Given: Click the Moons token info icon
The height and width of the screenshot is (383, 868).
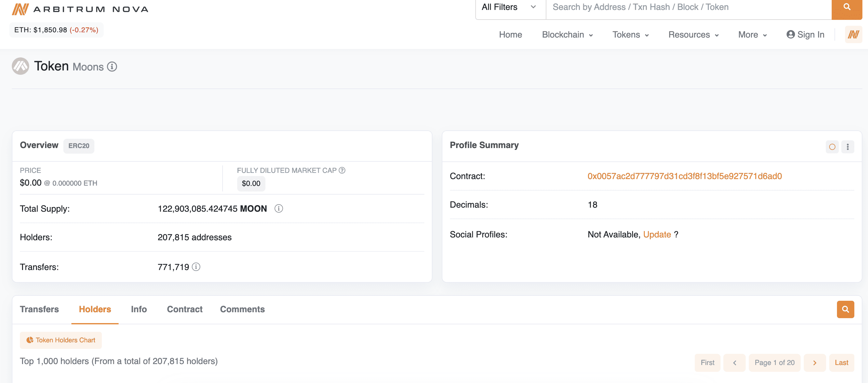Looking at the screenshot, I should pos(112,67).
